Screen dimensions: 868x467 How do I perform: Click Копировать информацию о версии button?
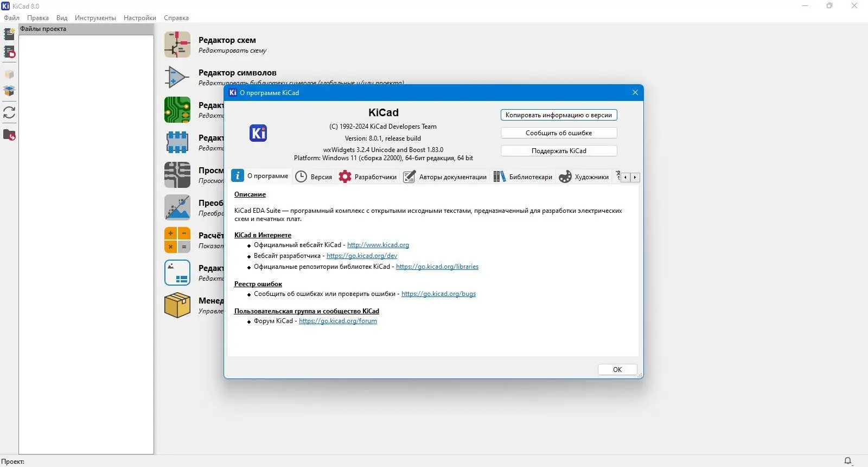(x=559, y=115)
